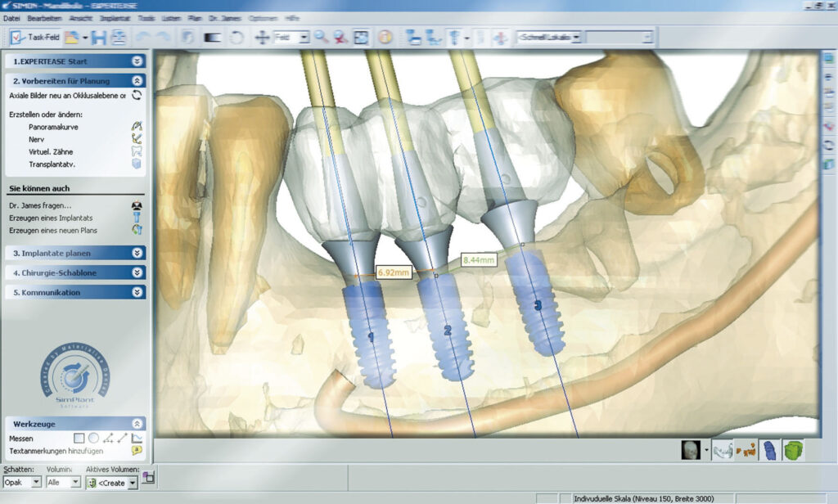Select implant number 3 in 3D view
The height and width of the screenshot is (504, 838).
coord(537,304)
